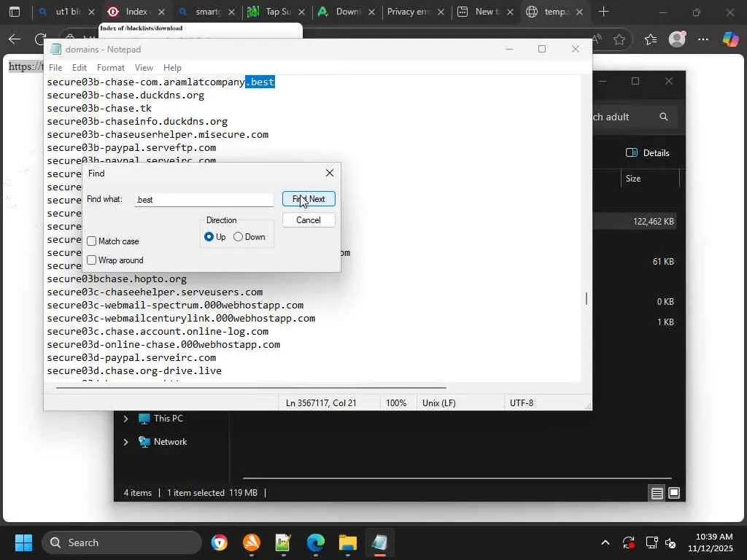Open the Windows Start menu
The width and height of the screenshot is (747, 560).
[x=23, y=542]
